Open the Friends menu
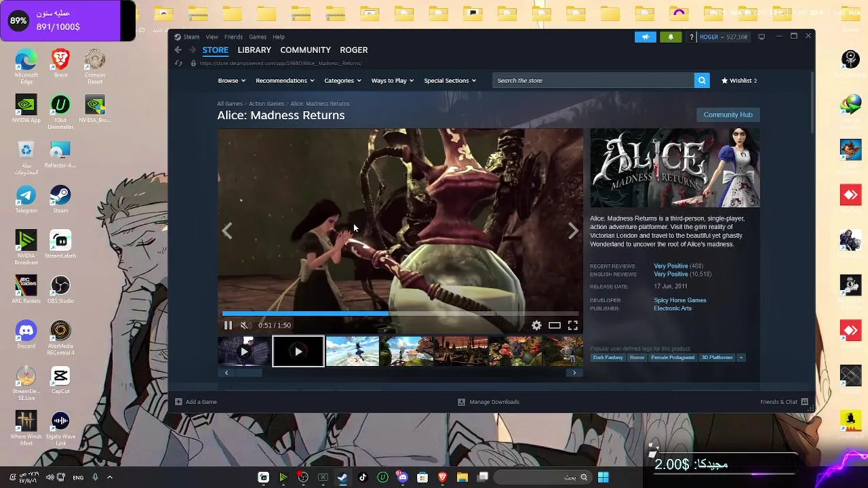The width and height of the screenshot is (868, 488). point(233,37)
